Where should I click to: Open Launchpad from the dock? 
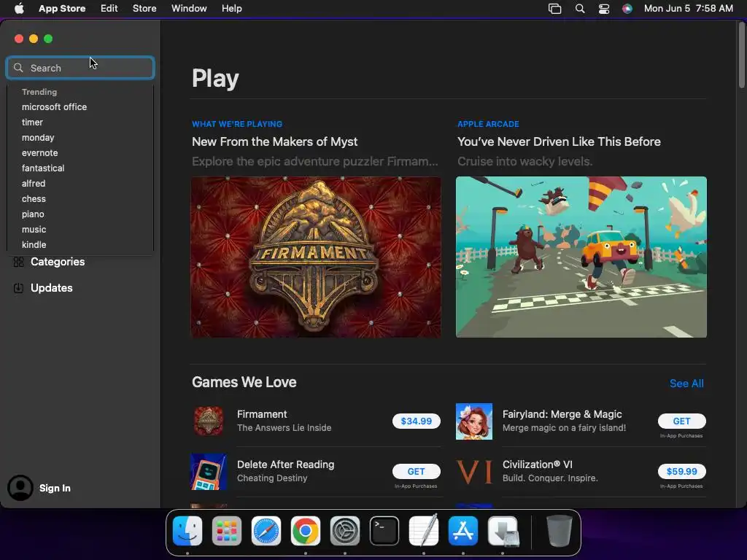tap(227, 531)
